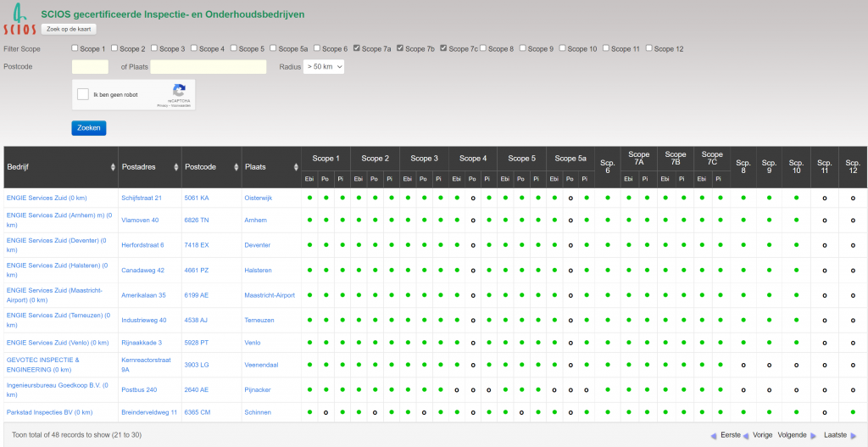Open Parkstad Inspecties BV link
Screen dimensions: 868x447
click(x=49, y=412)
